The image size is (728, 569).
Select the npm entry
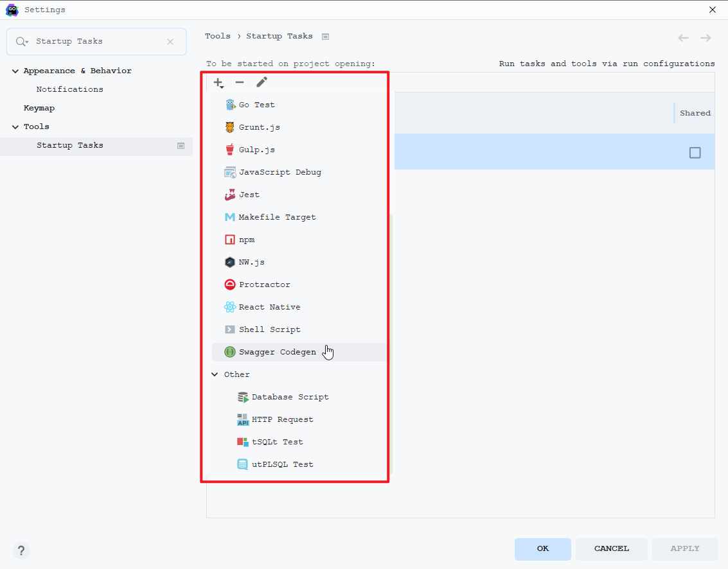point(299,240)
